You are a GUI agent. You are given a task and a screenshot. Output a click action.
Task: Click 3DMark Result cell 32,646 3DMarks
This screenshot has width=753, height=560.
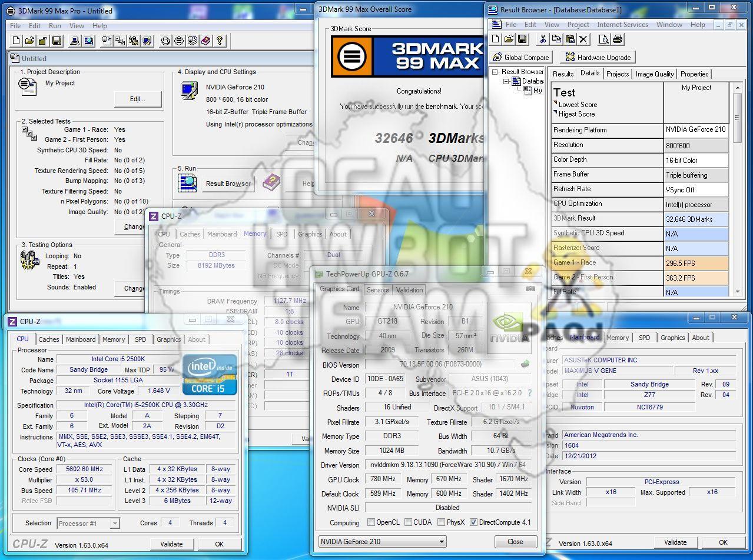696,219
